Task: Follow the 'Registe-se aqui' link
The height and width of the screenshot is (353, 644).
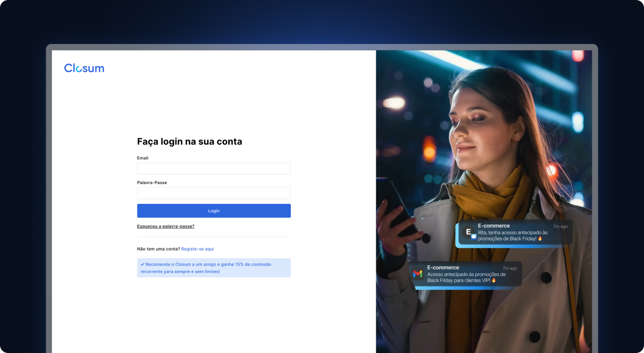Action: tap(197, 249)
